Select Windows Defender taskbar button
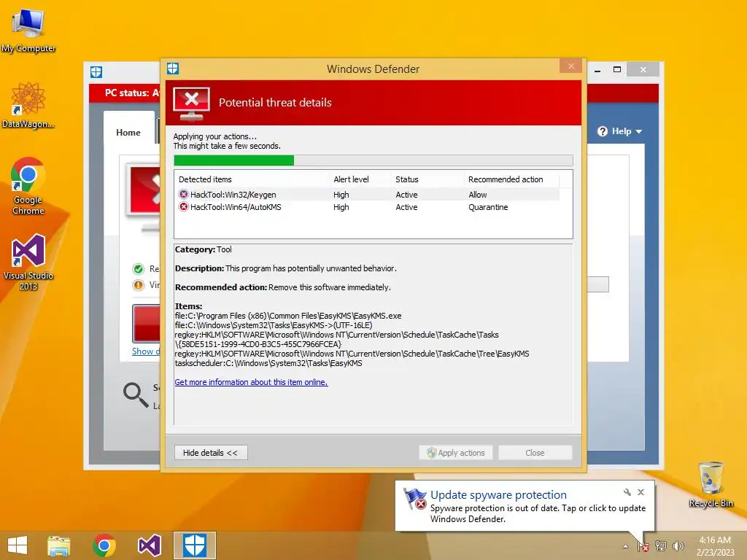The height and width of the screenshot is (560, 747). click(x=194, y=545)
